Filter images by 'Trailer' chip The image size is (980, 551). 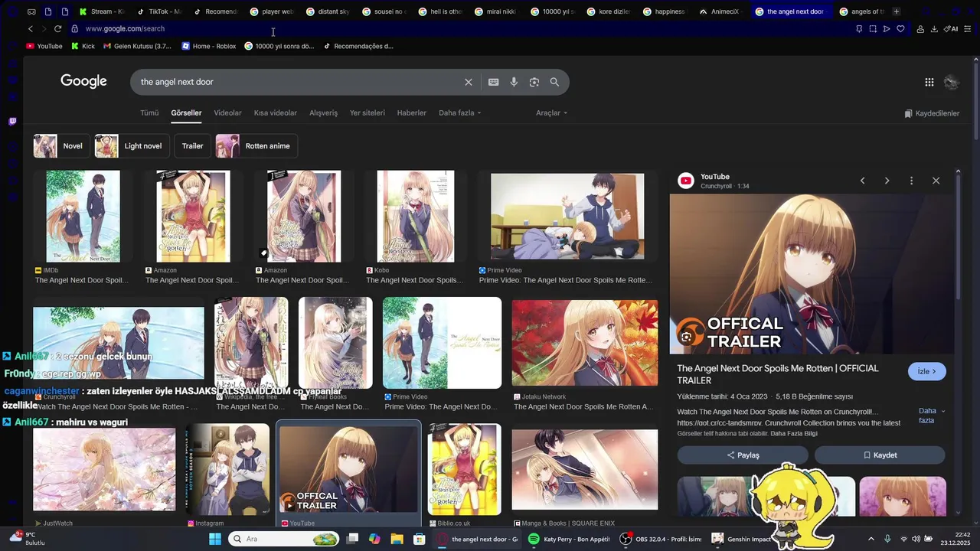(192, 146)
